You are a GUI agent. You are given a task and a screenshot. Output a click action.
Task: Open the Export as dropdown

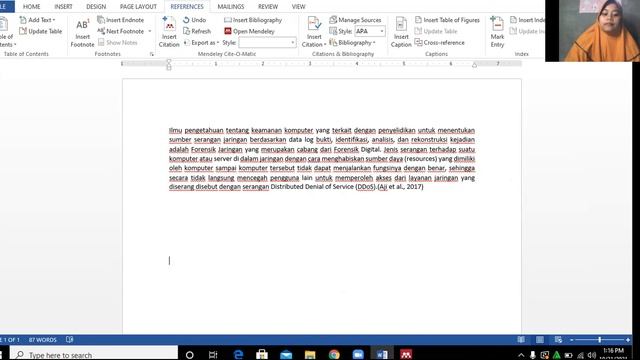[x=201, y=42]
